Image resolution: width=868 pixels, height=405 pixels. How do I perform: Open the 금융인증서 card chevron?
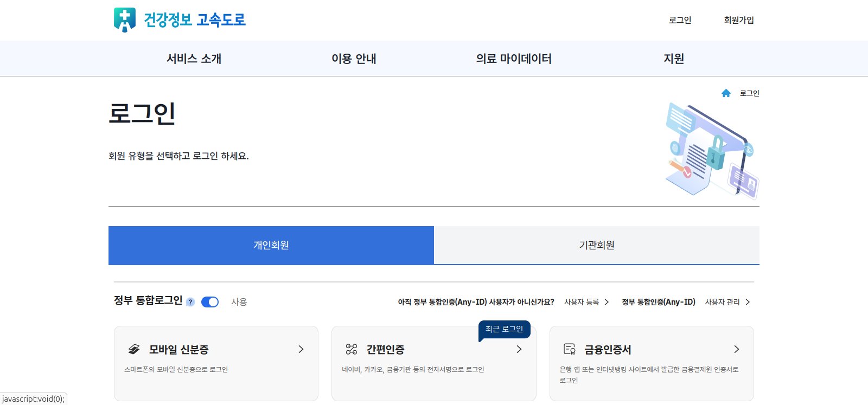[x=737, y=349]
